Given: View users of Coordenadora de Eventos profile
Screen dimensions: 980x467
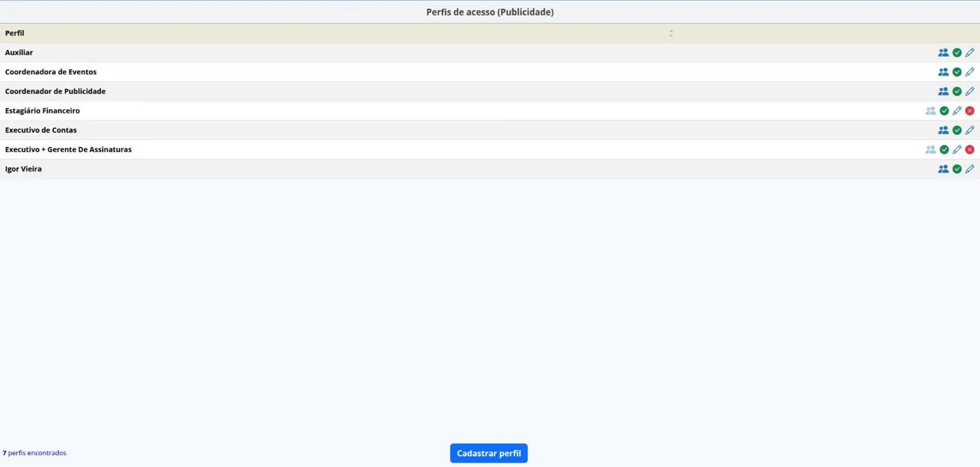Looking at the screenshot, I should 944,72.
